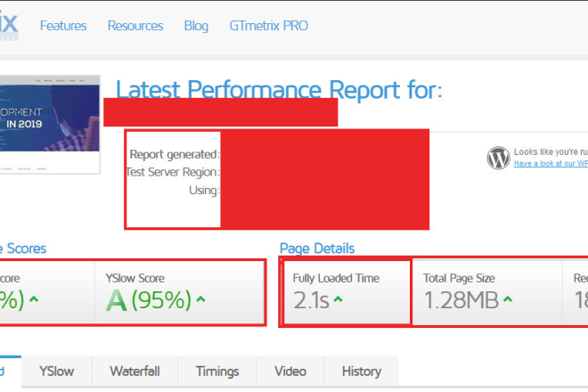Click the Total Page Size 1.28MB value

click(461, 300)
